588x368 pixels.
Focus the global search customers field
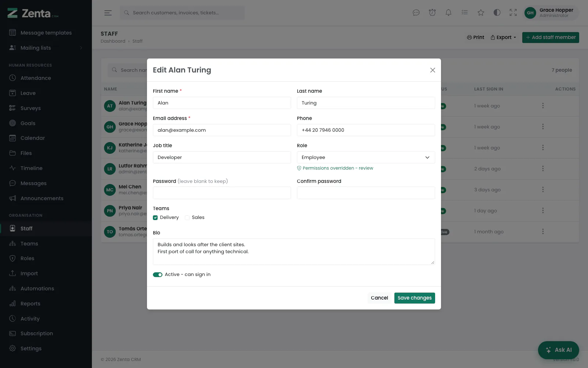(182, 13)
